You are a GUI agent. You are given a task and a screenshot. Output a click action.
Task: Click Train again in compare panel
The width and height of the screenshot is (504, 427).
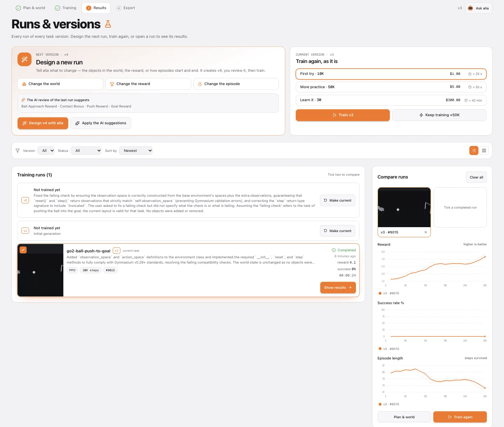pos(460,417)
